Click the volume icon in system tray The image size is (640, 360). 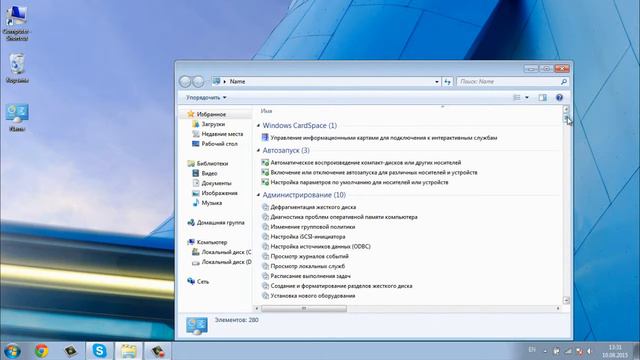tap(589, 351)
